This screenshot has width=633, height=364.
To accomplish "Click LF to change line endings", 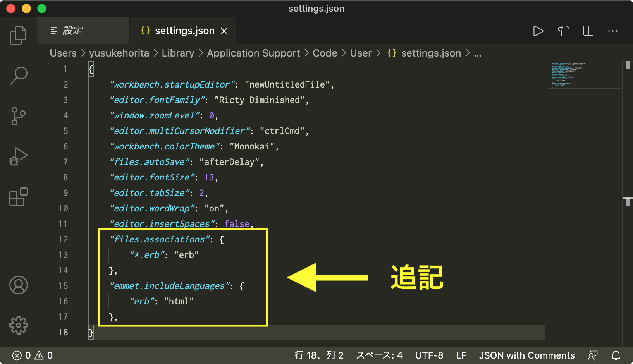I will [x=461, y=355].
